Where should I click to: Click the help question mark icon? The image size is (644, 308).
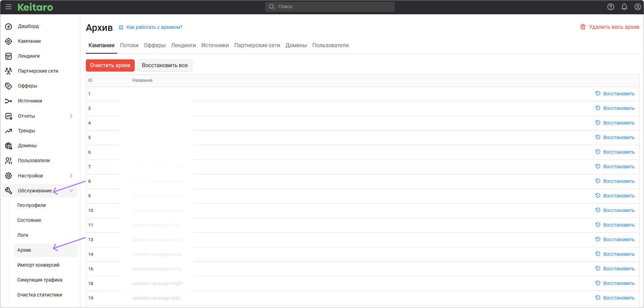[x=610, y=7]
